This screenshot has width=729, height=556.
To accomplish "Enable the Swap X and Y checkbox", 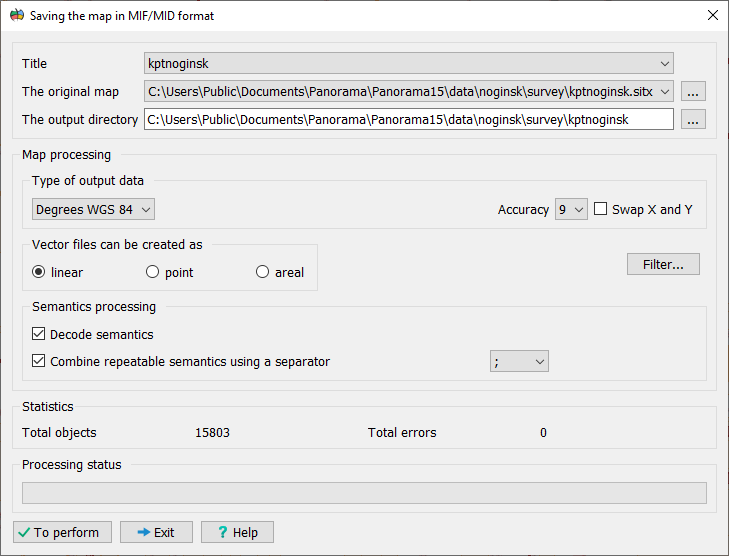I will (600, 209).
